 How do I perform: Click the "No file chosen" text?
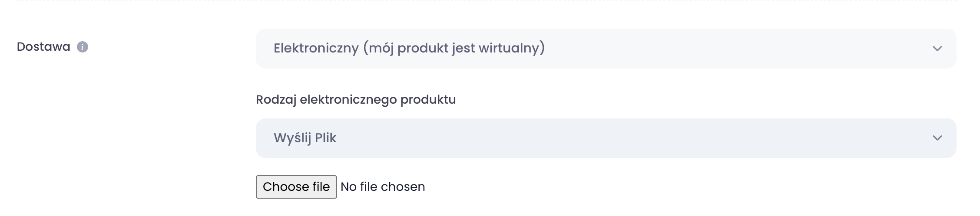coord(383,187)
